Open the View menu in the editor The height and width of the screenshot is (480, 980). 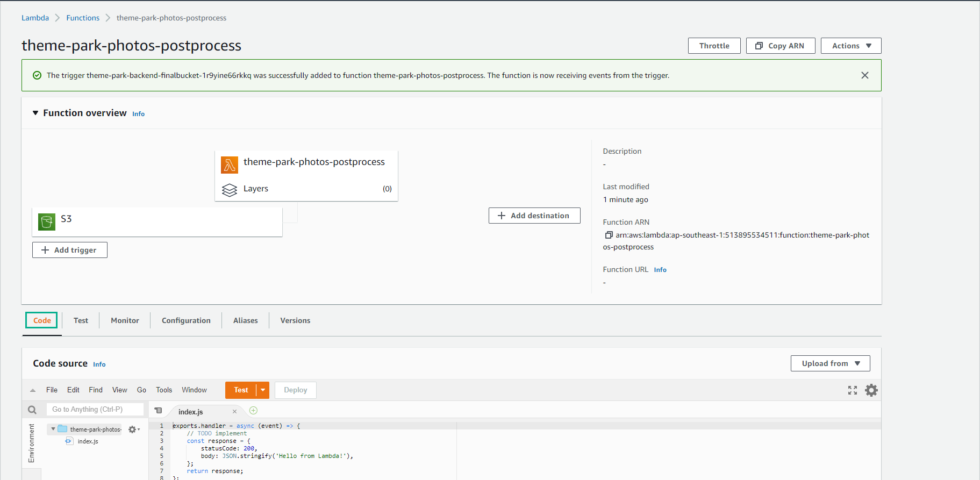pos(120,390)
